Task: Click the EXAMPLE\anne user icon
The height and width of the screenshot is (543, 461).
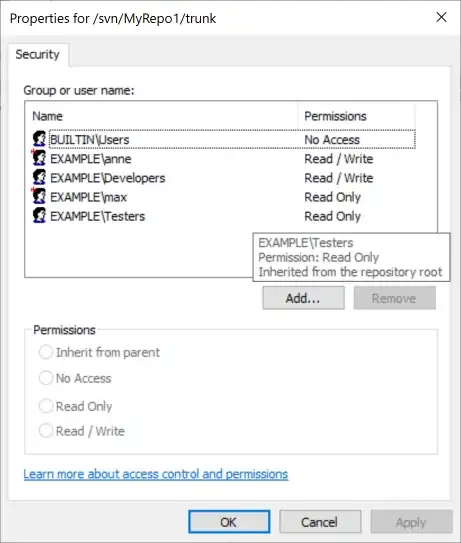Action: (x=39, y=158)
